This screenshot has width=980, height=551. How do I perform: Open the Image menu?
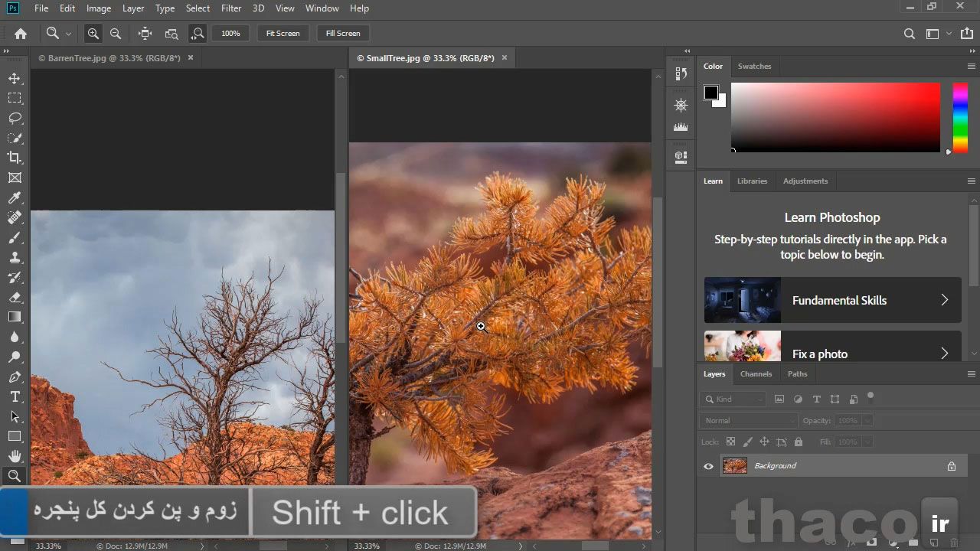click(99, 8)
